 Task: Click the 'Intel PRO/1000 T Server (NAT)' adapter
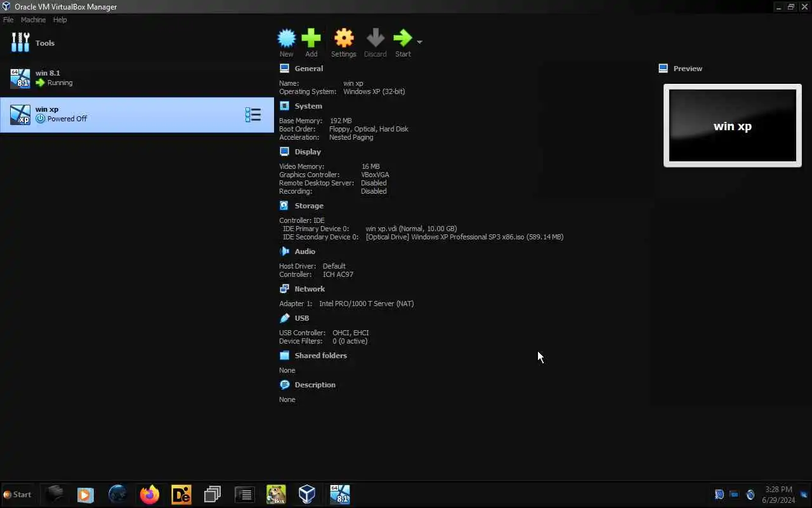click(x=367, y=304)
